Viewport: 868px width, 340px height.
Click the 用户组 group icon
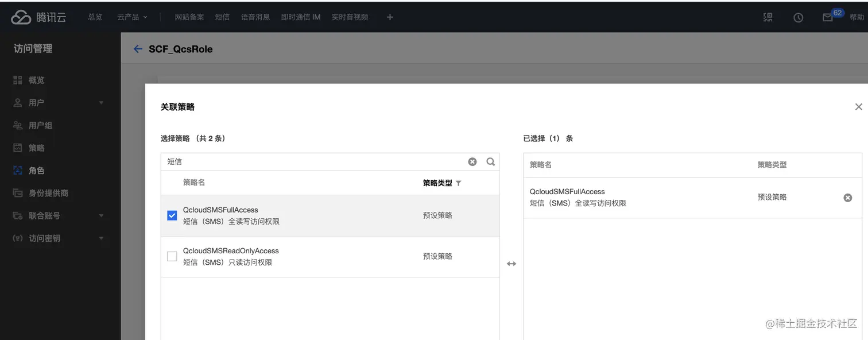click(x=18, y=125)
